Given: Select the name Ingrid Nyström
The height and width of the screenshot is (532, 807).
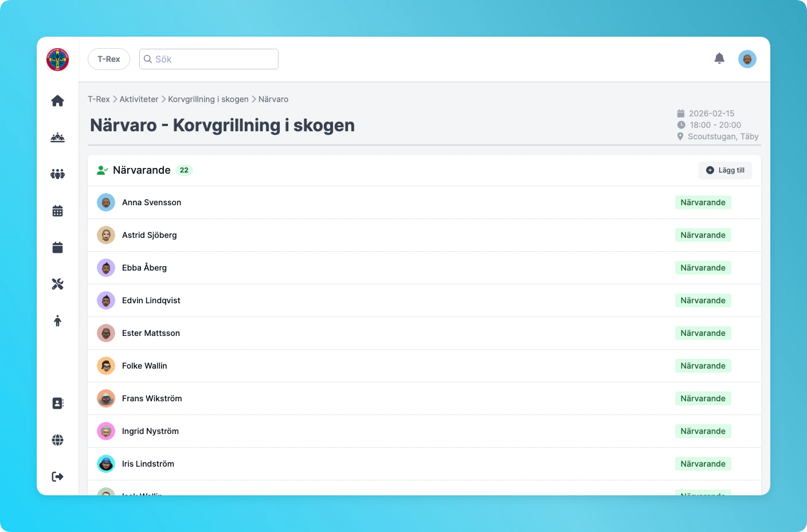Looking at the screenshot, I should (x=150, y=431).
